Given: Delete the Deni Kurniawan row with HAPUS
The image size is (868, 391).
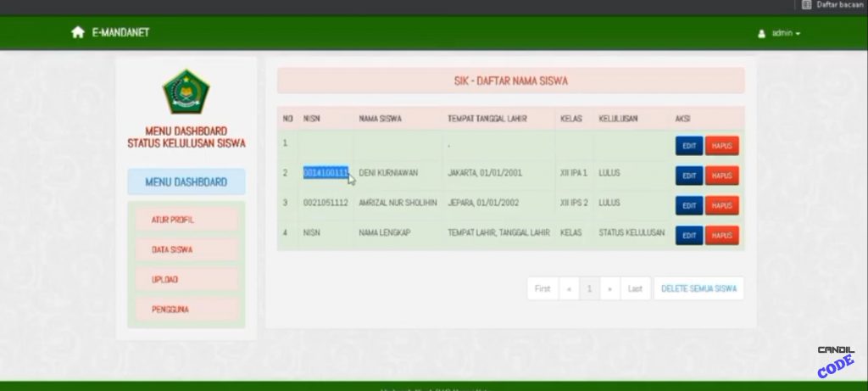Looking at the screenshot, I should point(721,176).
